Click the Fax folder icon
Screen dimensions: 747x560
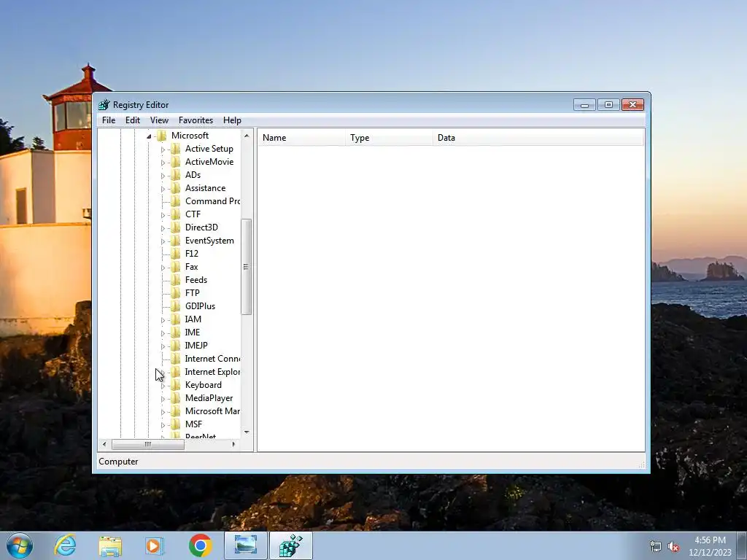176,267
